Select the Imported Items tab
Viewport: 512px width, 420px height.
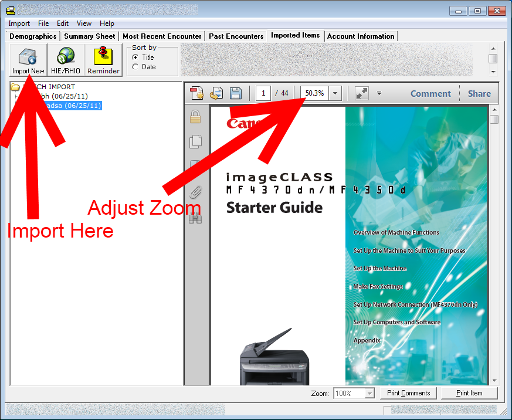pos(296,35)
